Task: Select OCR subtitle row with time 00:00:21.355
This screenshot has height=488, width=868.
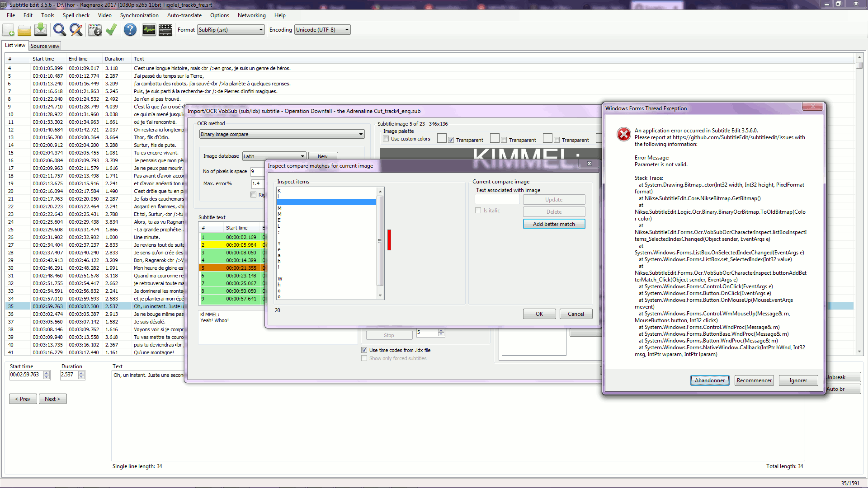Action: point(233,268)
